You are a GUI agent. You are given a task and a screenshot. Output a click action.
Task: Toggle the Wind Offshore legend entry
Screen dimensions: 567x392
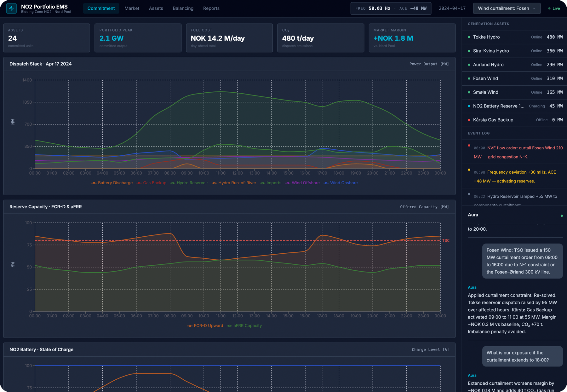point(302,183)
